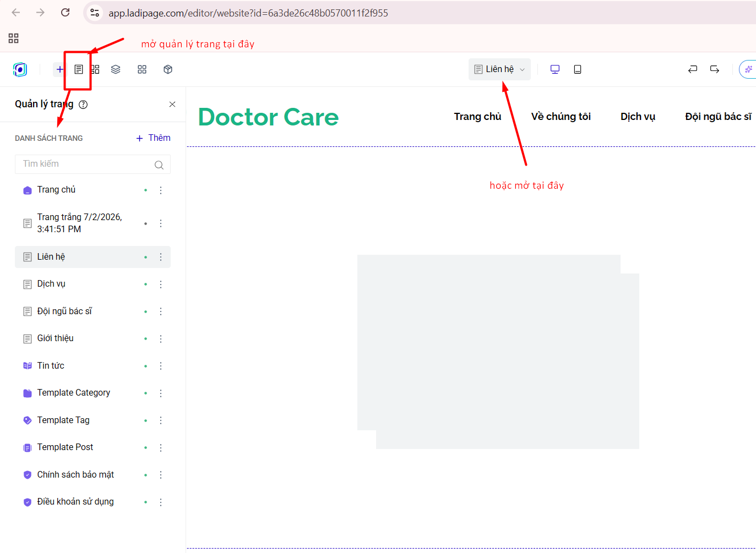Go back in browser history
This screenshot has height=553, width=756.
16,12
